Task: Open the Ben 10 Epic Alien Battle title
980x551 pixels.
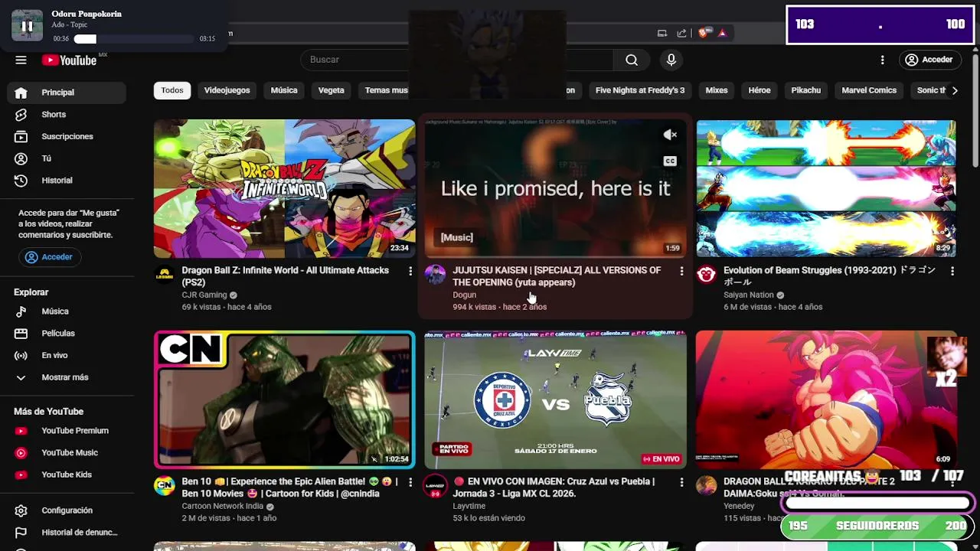Action: [x=290, y=487]
